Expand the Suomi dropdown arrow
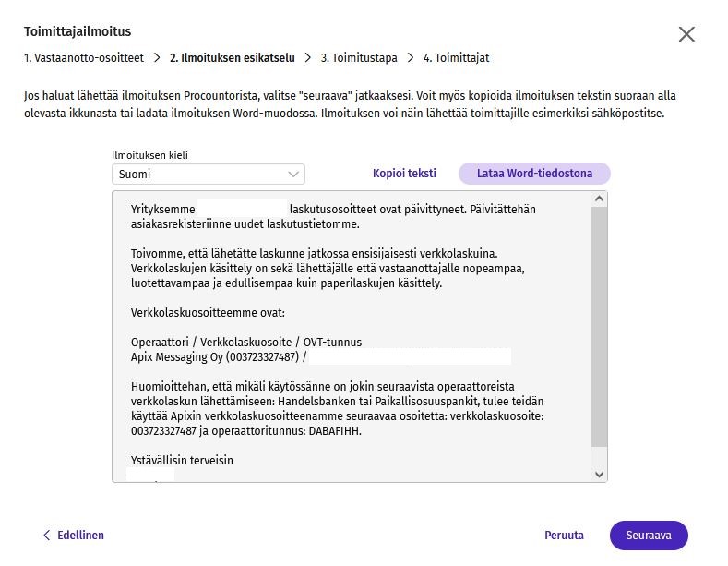 click(x=293, y=175)
